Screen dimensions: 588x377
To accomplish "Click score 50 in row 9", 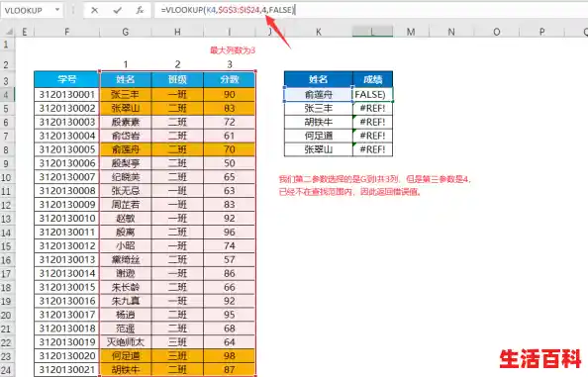I will point(229,163).
